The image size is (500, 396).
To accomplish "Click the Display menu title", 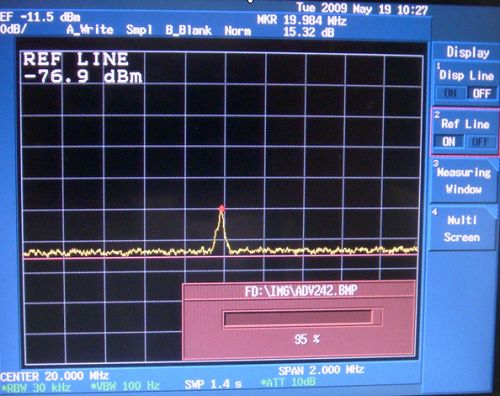I will pos(468,52).
